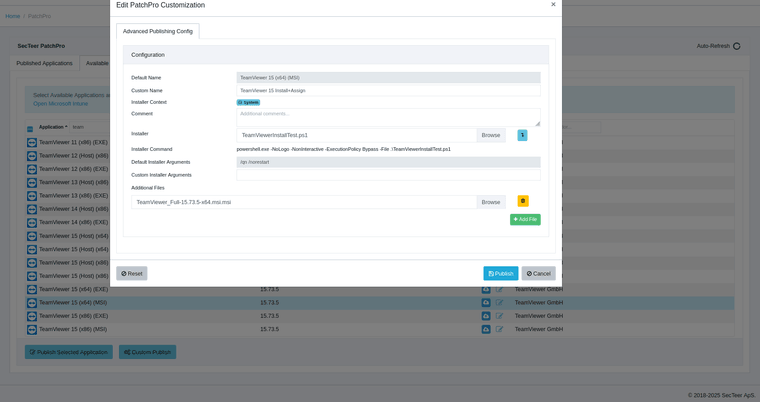The width and height of the screenshot is (760, 402).
Task: Click the edit icon in TeamViewer 15 (x86) (MSI) row
Action: pos(498,328)
